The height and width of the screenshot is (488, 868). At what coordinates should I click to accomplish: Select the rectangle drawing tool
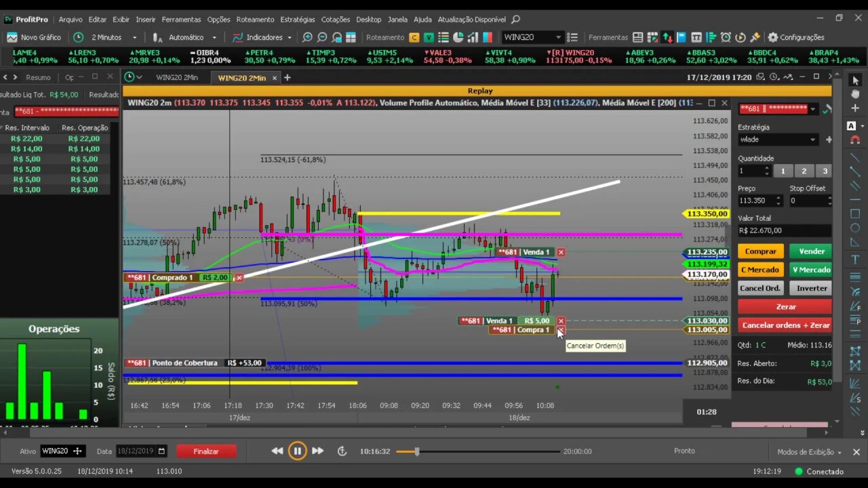tap(855, 213)
